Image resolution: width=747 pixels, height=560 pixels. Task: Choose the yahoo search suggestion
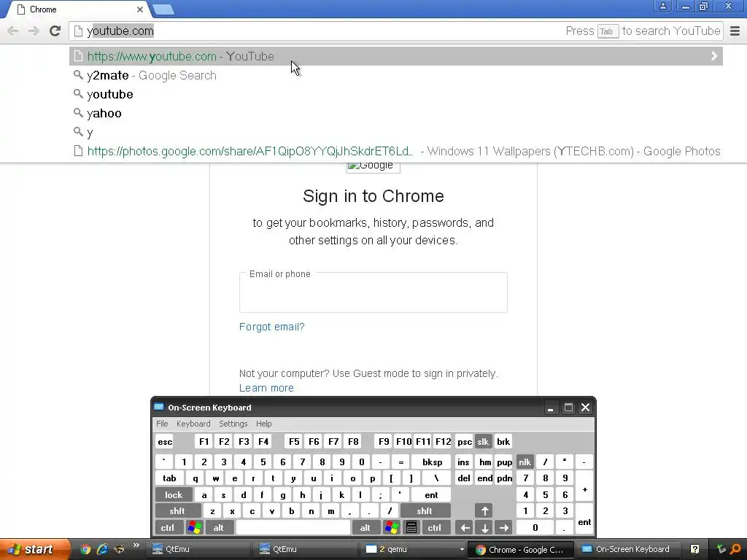[x=395, y=113]
